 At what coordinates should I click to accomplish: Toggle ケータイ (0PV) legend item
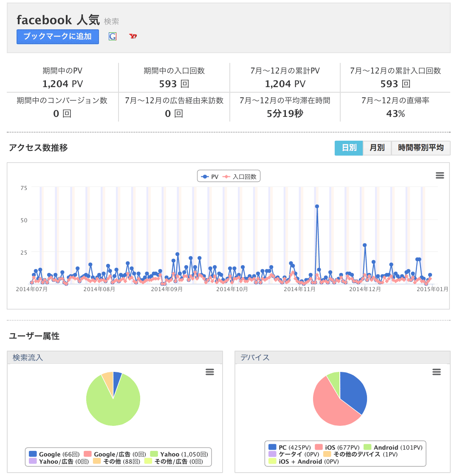coord(294,454)
